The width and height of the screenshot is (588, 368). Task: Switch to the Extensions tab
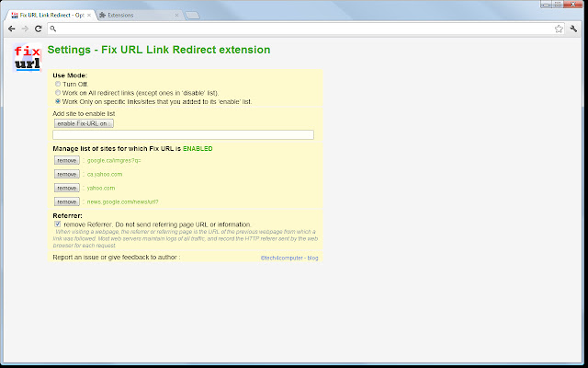139,16
